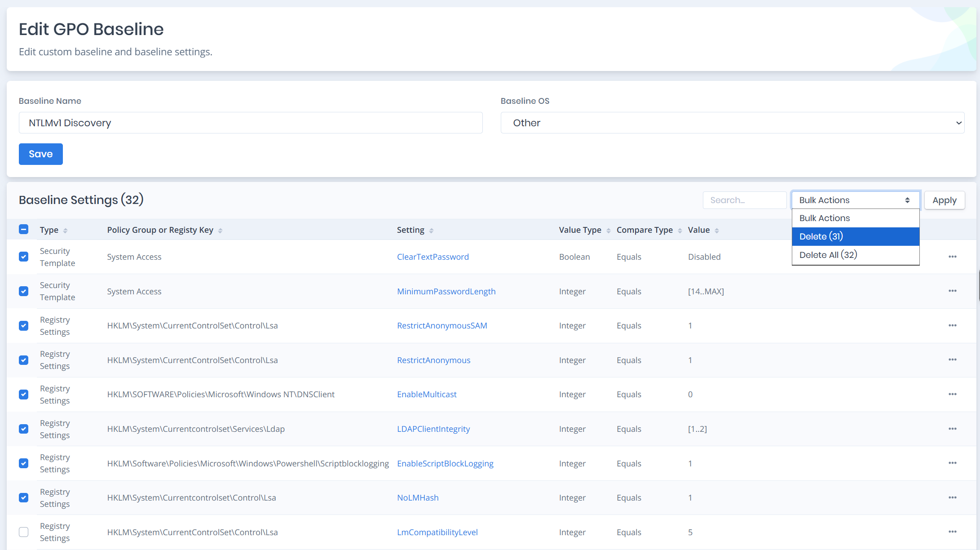Check the LmCompatibilityLevel row checkbox
This screenshot has height=550, width=980.
click(24, 532)
